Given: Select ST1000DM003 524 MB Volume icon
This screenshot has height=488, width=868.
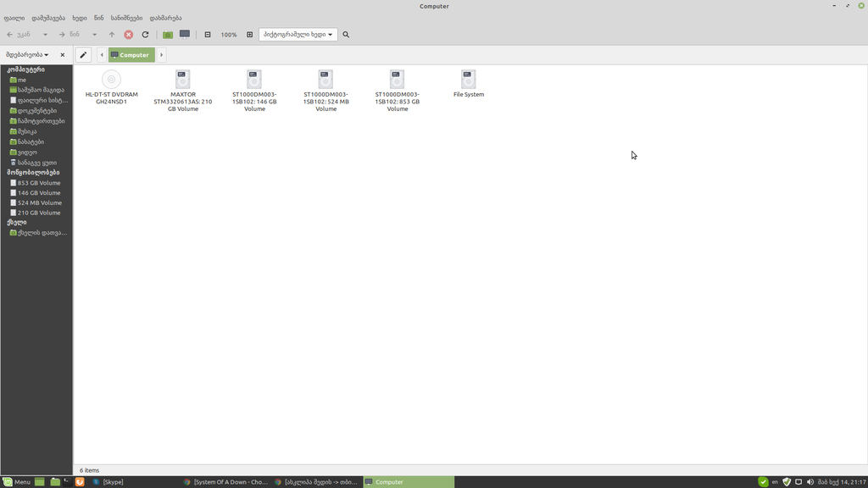Looking at the screenshot, I should coord(325,91).
